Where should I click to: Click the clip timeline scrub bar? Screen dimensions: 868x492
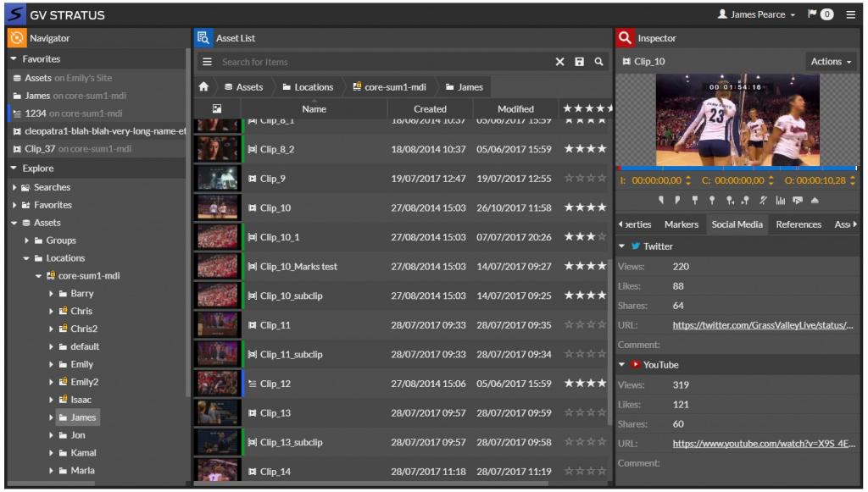point(737,168)
